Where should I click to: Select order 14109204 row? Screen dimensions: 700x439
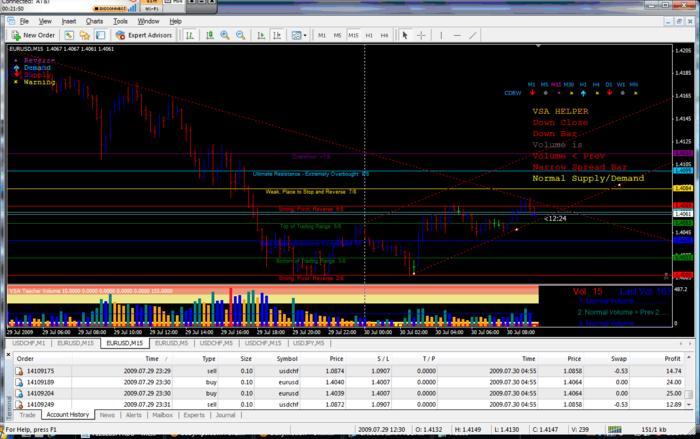pyautogui.click(x=348, y=393)
